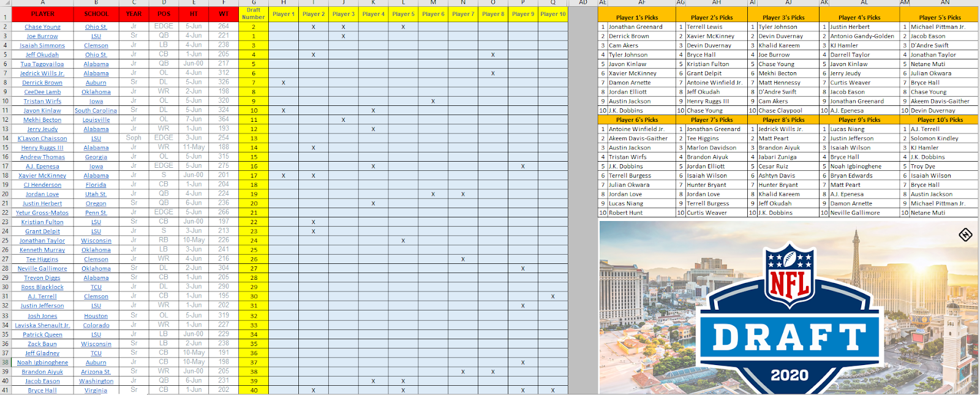The width and height of the screenshot is (980, 395).
Task: Open Yetur Gross-Matos player link
Action: tap(42, 213)
